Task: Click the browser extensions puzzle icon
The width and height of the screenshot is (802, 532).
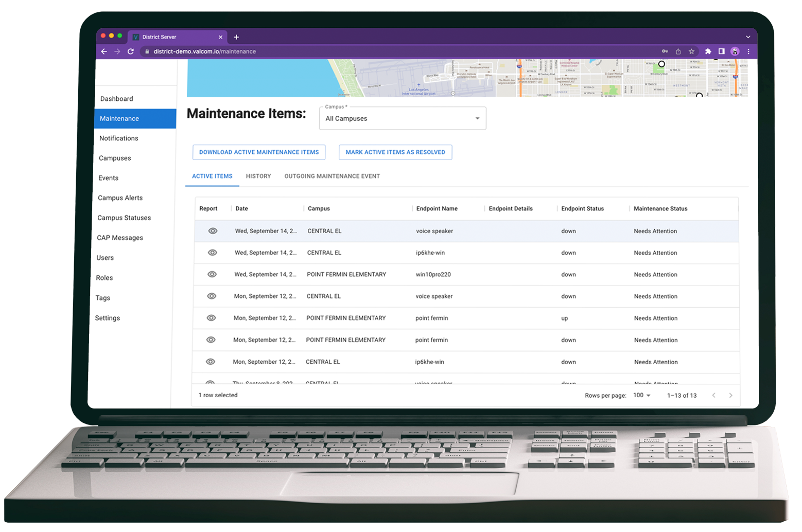Action: point(708,51)
